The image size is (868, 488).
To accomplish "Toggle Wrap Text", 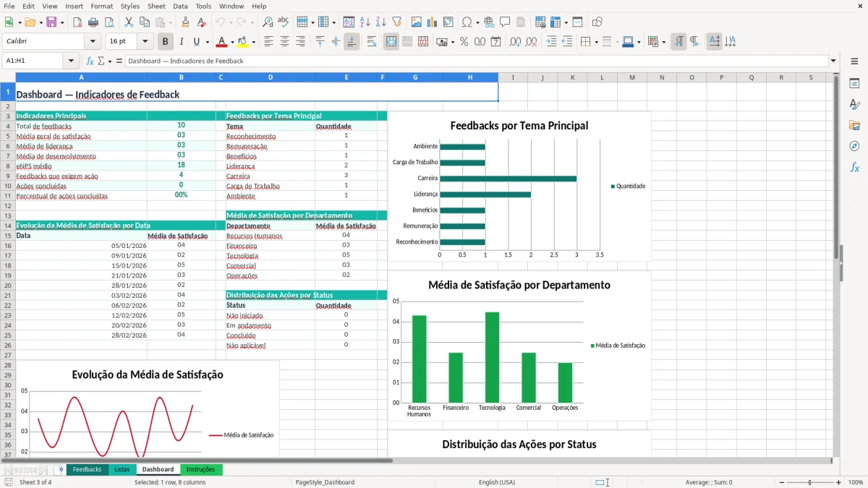I will coord(372,42).
